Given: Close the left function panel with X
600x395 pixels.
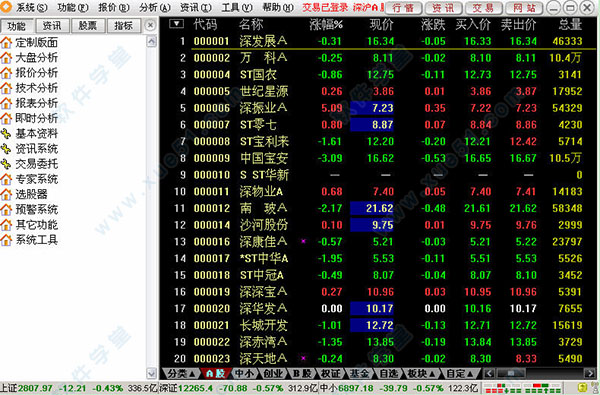Looking at the screenshot, I should [x=150, y=25].
